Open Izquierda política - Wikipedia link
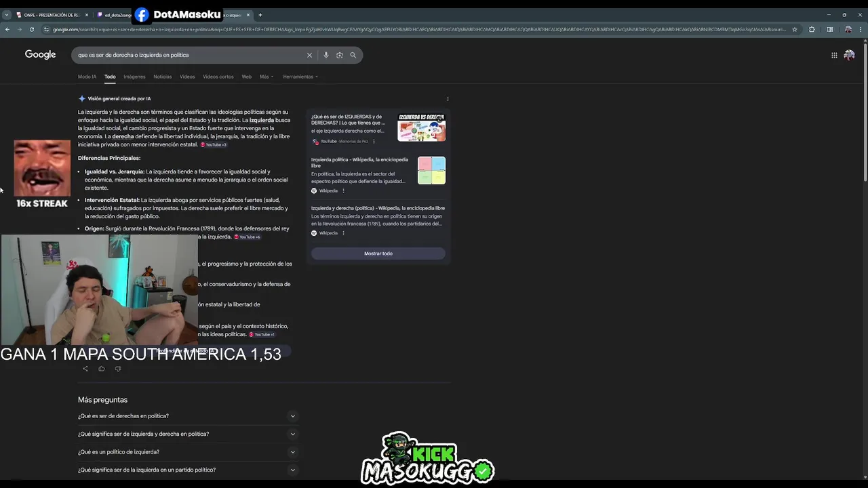Screen dimensions: 868x488 [x=359, y=163]
